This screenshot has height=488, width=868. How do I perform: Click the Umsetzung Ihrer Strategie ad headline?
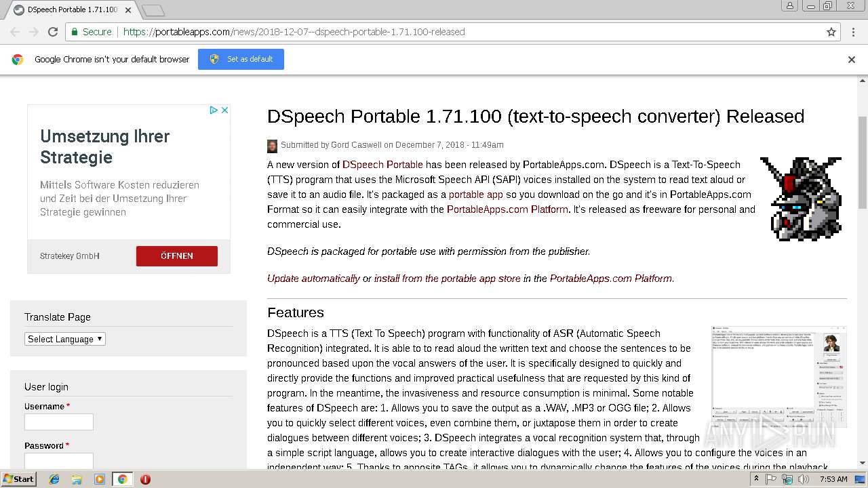click(105, 146)
